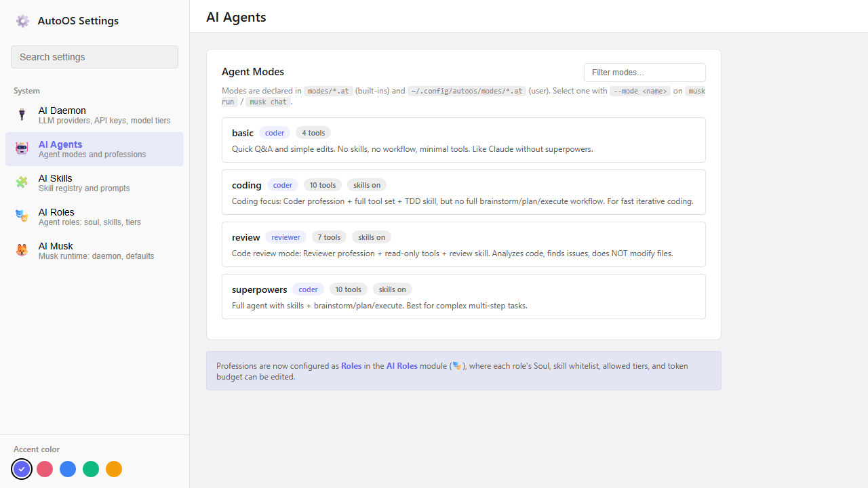Follow the Roles link in the banner
The height and width of the screenshot is (488, 868).
coord(351,366)
